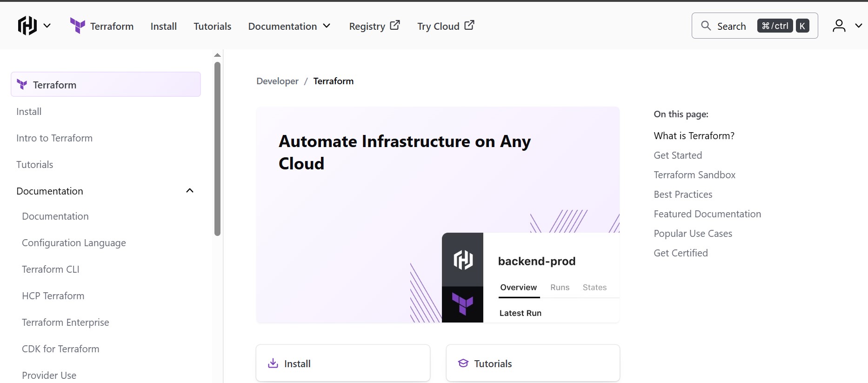Jump to Best Practices section

(683, 195)
